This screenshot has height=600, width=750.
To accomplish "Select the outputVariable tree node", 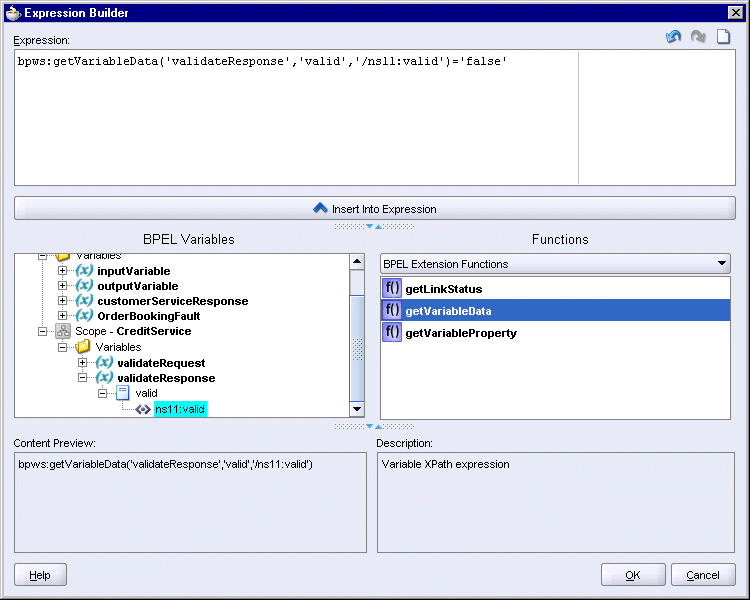I will [138, 286].
